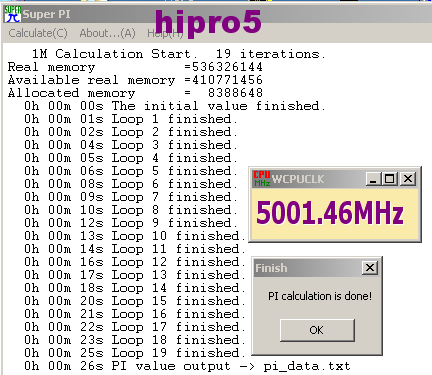The height and width of the screenshot is (375, 432).
Task: Click the 'Loop 17 finished.' line
Action: pyautogui.click(x=135, y=327)
